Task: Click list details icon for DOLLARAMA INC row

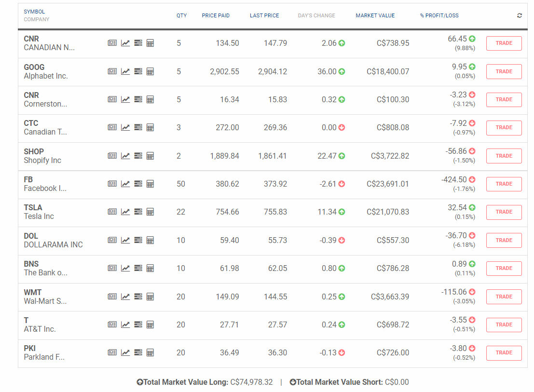Action: point(138,240)
